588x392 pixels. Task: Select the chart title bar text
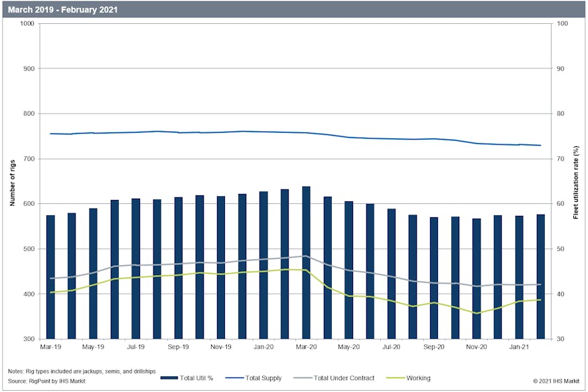click(x=65, y=10)
